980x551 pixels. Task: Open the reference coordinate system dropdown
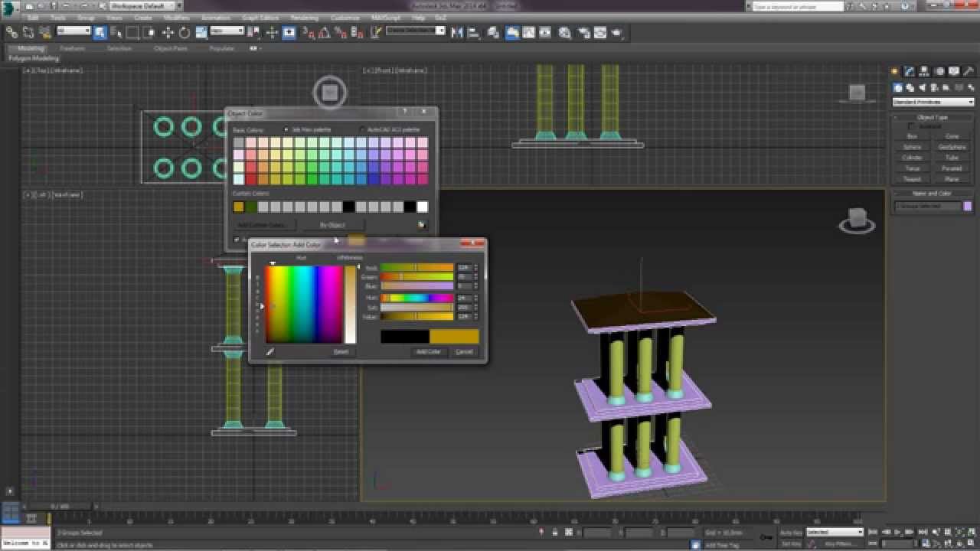pyautogui.click(x=227, y=31)
